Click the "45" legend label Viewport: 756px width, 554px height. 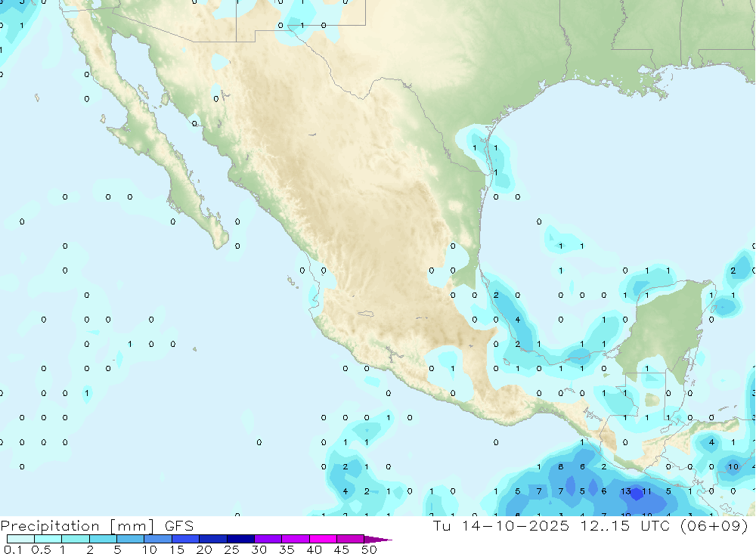pos(342,549)
